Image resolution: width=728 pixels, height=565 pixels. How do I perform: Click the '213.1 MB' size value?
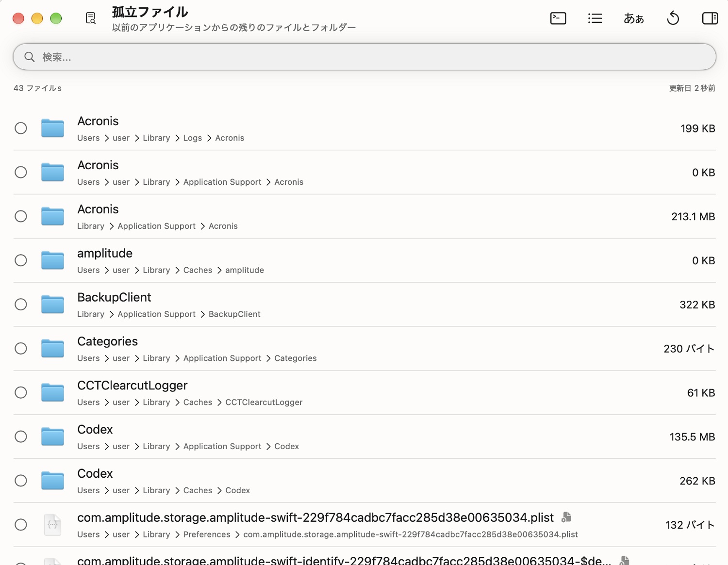693,217
